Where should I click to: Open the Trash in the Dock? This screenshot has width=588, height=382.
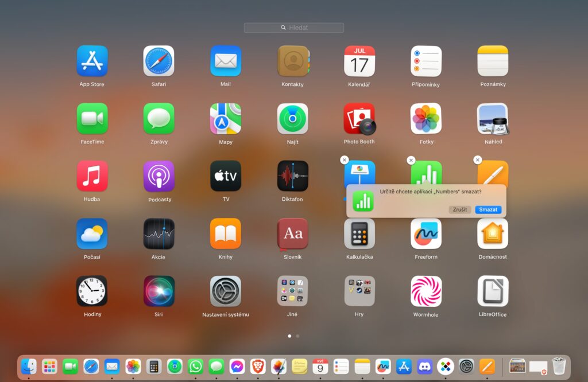tap(559, 366)
